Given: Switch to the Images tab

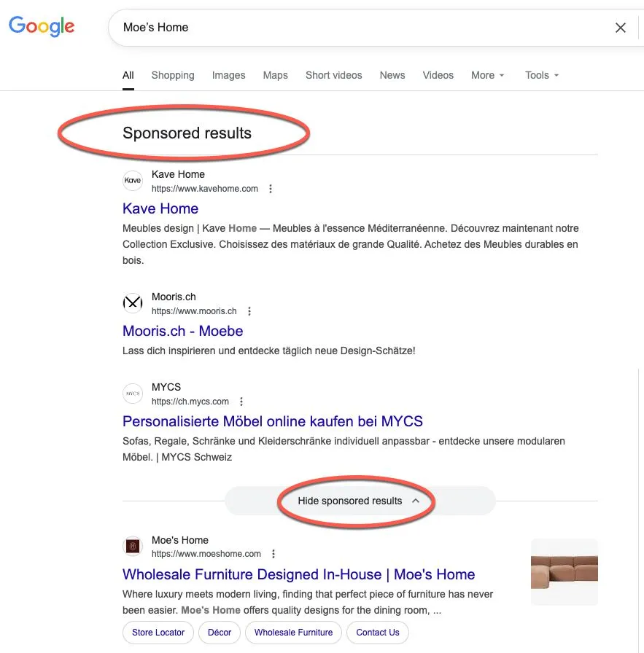Looking at the screenshot, I should pyautogui.click(x=229, y=75).
